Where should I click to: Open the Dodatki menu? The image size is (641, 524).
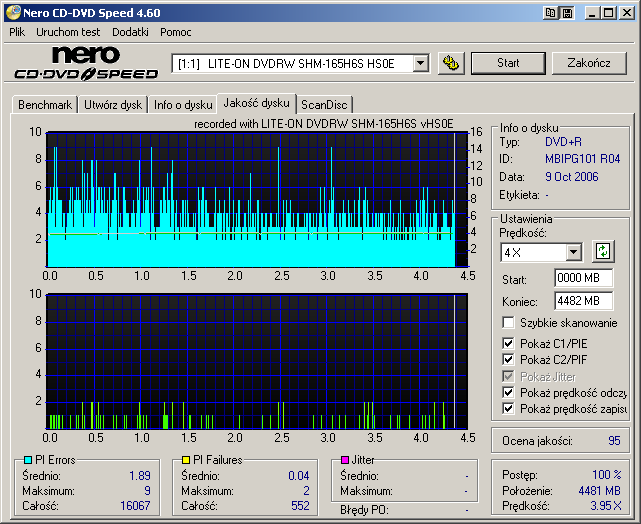point(130,32)
